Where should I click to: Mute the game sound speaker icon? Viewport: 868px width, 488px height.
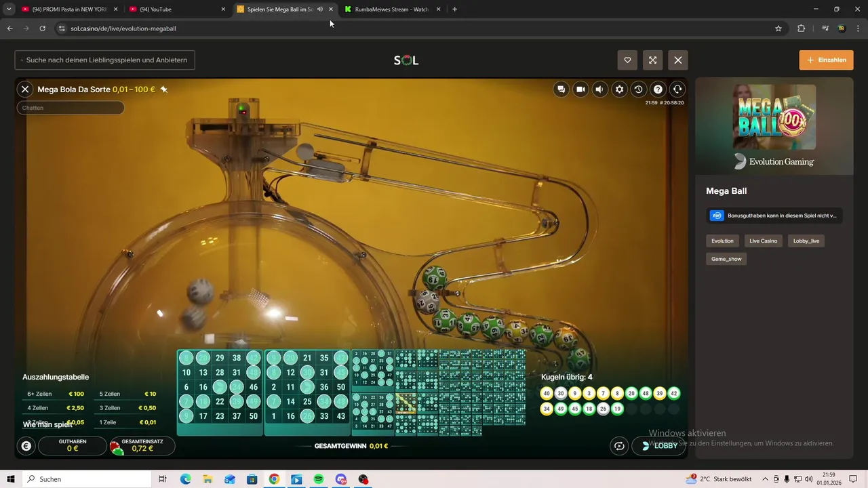tap(599, 89)
